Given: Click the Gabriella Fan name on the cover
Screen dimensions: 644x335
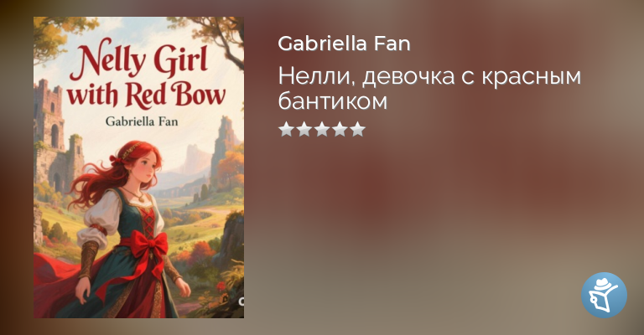Looking at the screenshot, I should pyautogui.click(x=142, y=121).
